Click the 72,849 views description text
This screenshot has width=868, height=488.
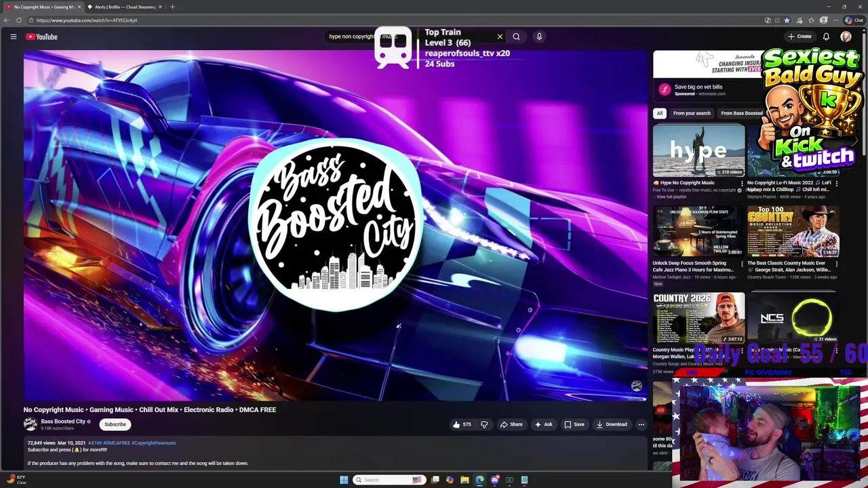[41, 443]
